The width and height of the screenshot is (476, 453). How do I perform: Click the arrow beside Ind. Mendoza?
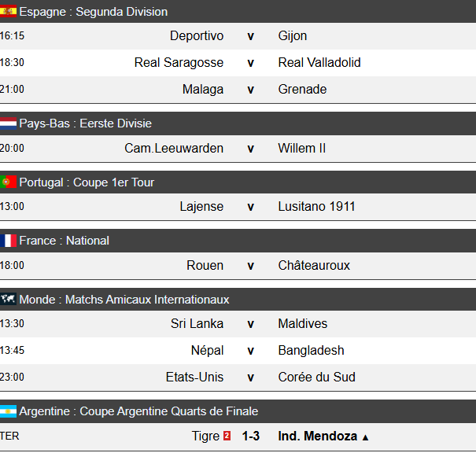(365, 436)
